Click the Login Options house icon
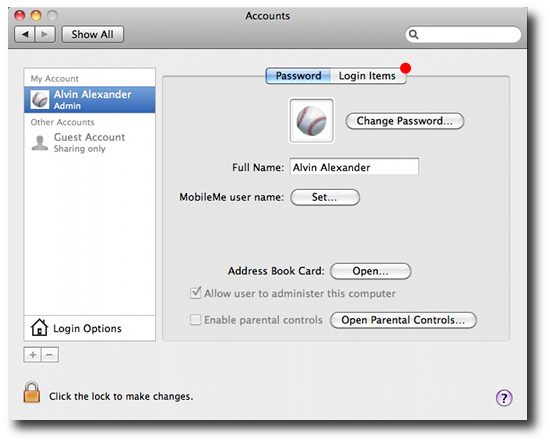 [x=39, y=327]
